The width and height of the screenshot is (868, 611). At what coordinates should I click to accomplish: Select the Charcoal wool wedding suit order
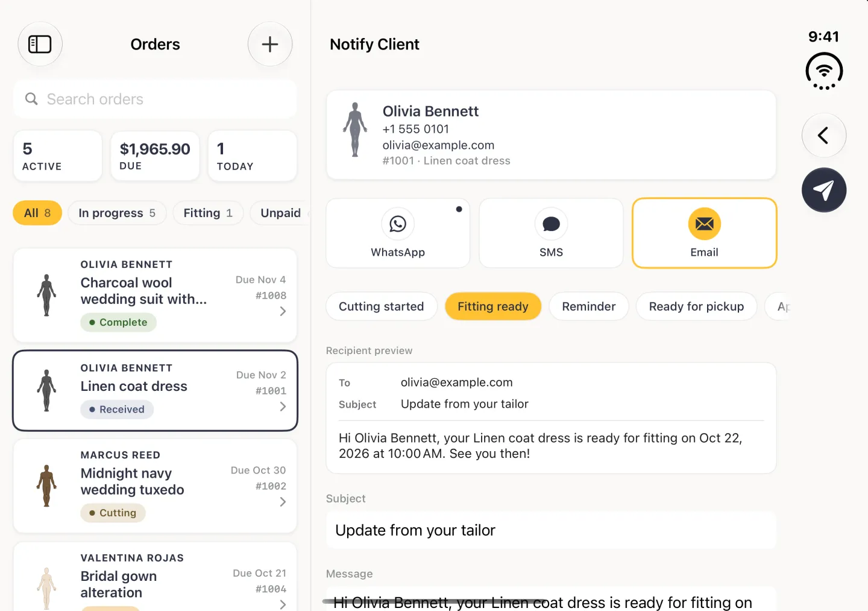155,295
